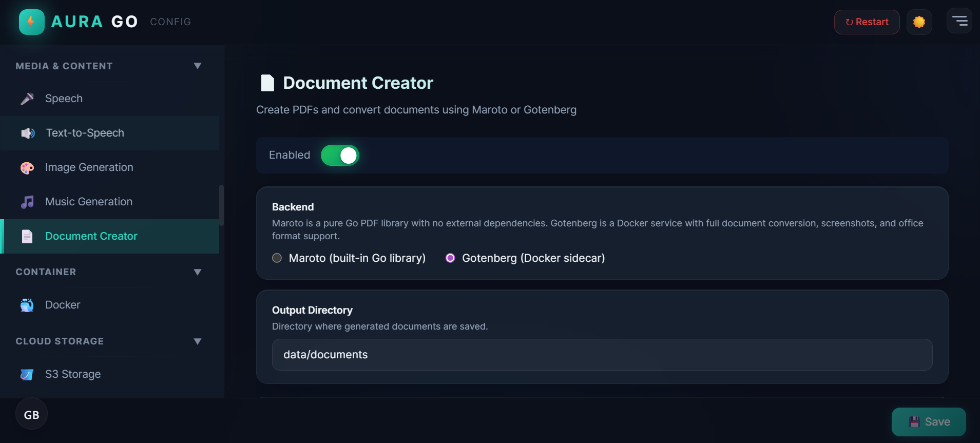This screenshot has width=980, height=443.
Task: Click the palette icon for Image Generation
Action: (27, 167)
